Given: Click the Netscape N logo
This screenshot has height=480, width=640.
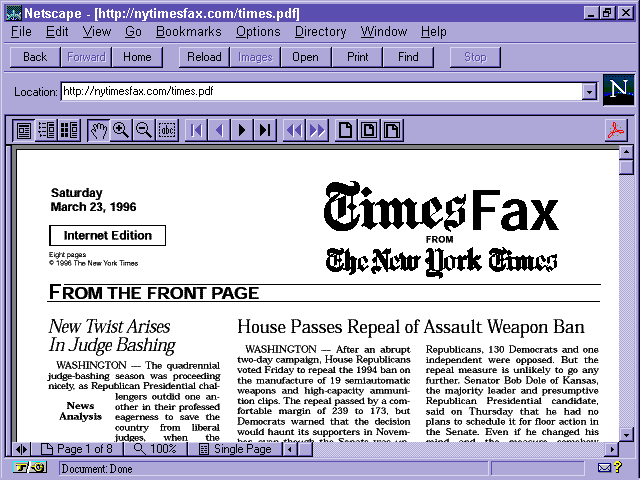Looking at the screenshot, I should click(619, 90).
